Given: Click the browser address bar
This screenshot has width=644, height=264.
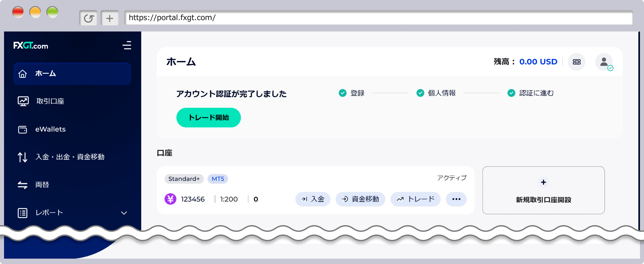Looking at the screenshot, I should point(379,18).
